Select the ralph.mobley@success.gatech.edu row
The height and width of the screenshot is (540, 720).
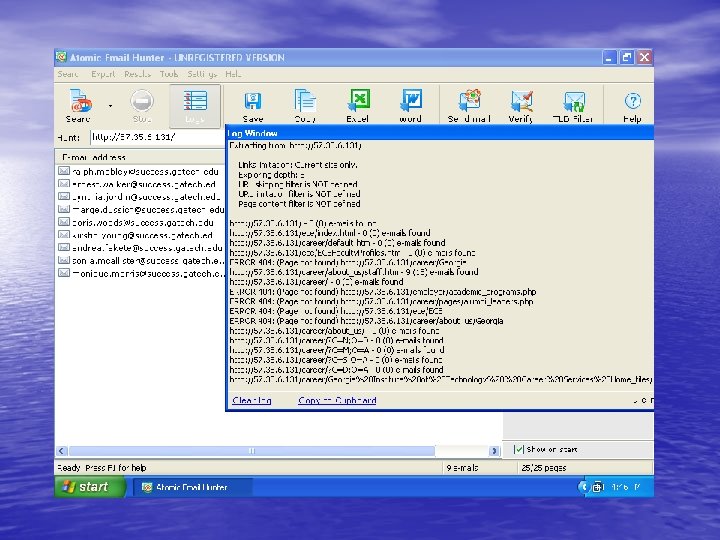140,171
